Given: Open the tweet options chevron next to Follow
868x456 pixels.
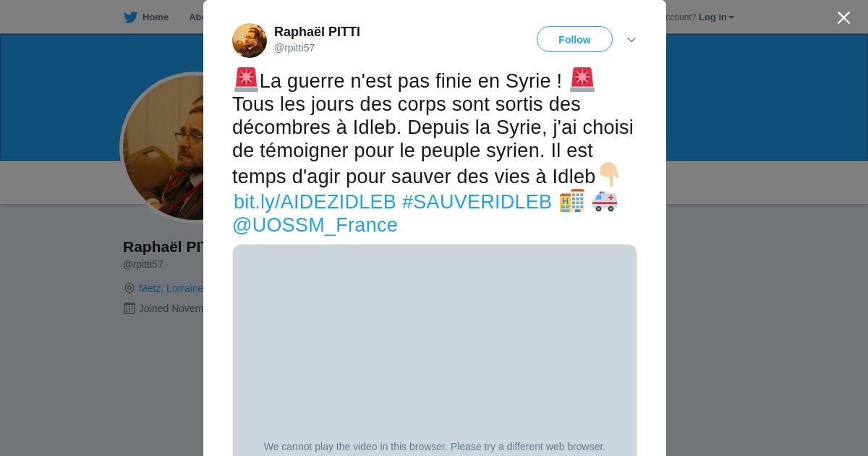Looking at the screenshot, I should (631, 40).
